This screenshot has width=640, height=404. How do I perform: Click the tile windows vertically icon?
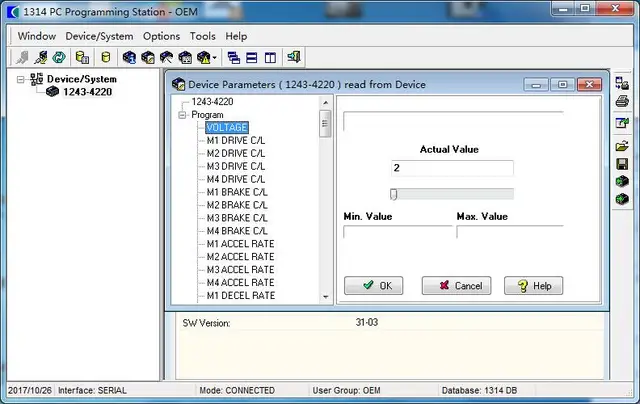click(x=270, y=58)
